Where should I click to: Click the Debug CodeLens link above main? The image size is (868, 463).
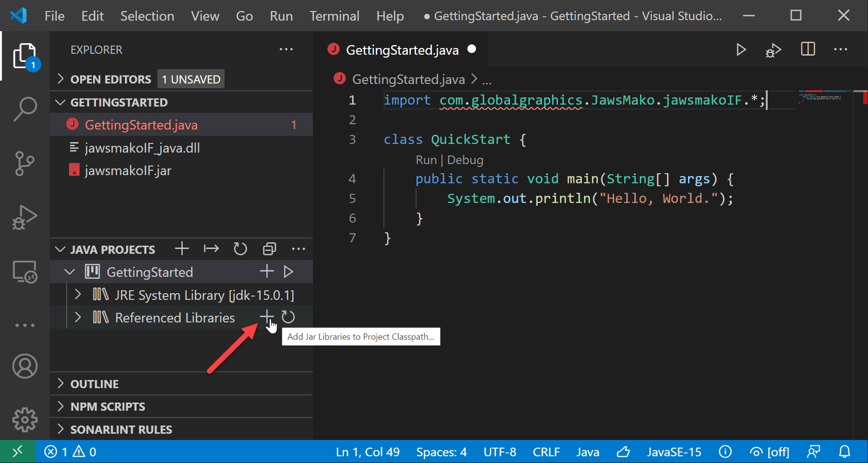point(465,160)
